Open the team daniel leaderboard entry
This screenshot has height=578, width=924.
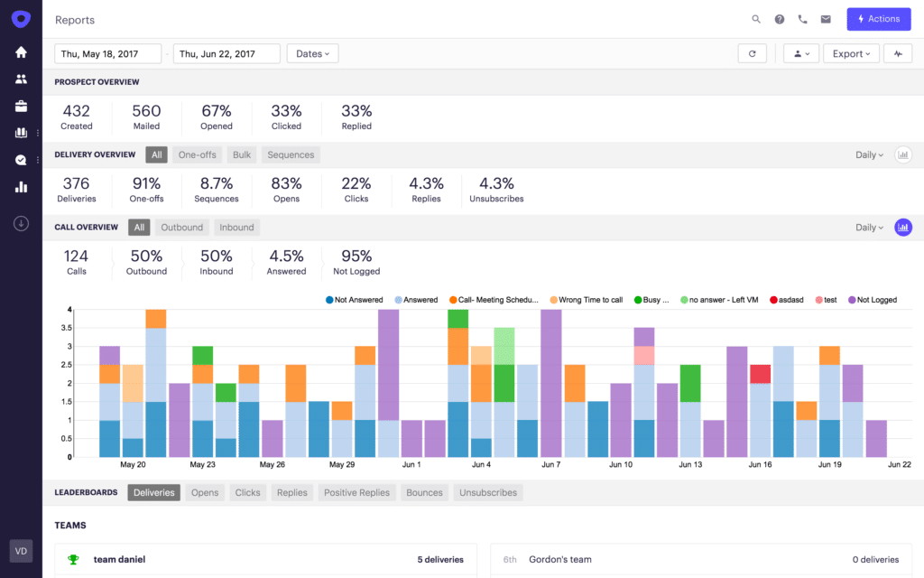[119, 559]
